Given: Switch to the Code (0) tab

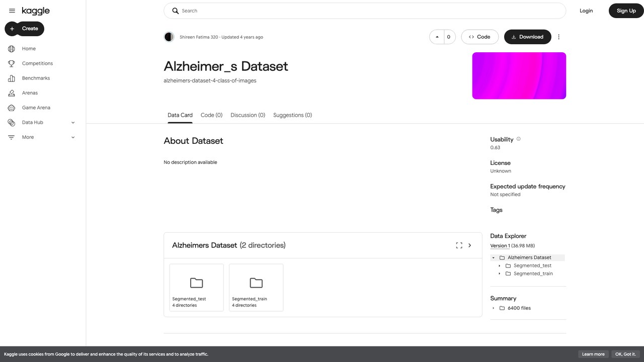Looking at the screenshot, I should [211, 115].
